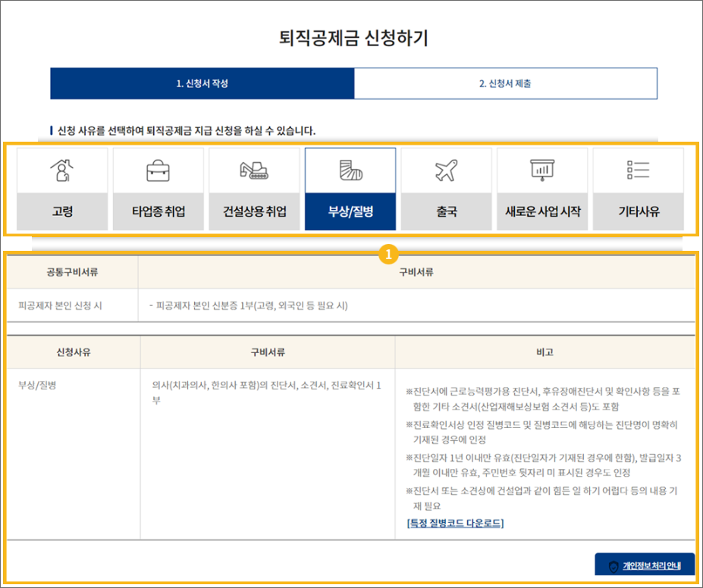Select the 고령 elderly person icon

(x=61, y=168)
